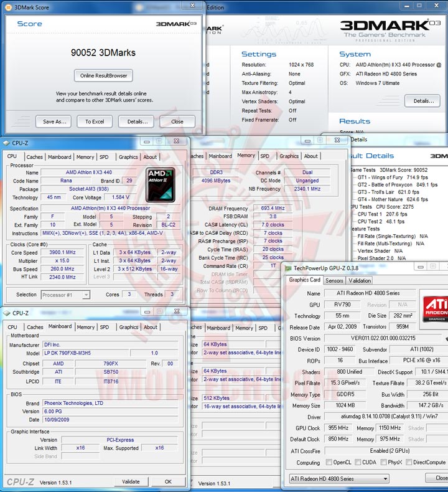Click the GPU-Z title bar icon

pos(288,268)
